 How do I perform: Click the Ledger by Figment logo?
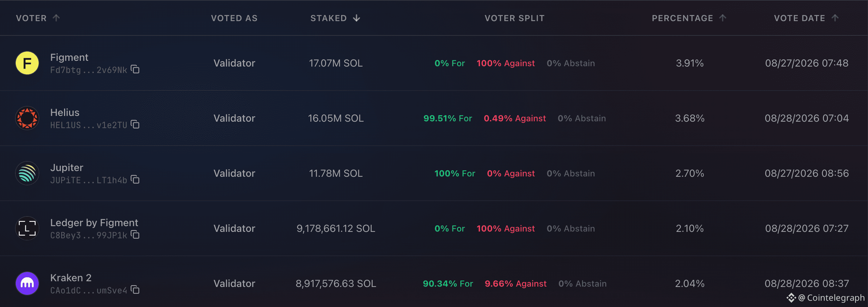click(27, 228)
